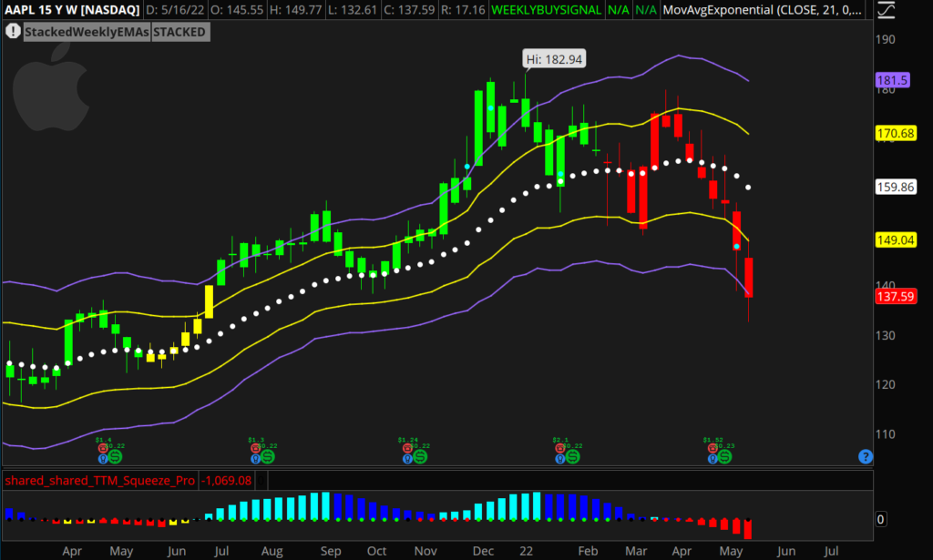
Task: Click the StackedWeeklyEMAs study label
Action: (87, 32)
